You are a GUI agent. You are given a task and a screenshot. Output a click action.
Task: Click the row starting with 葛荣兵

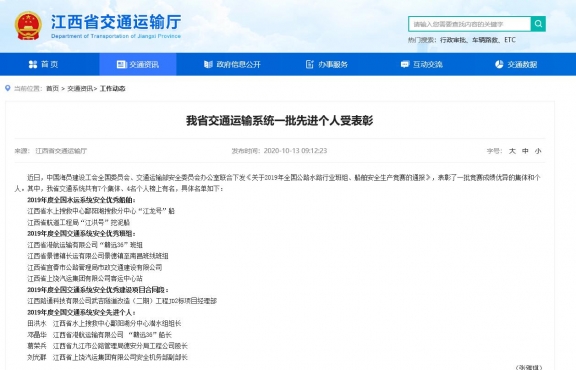(108, 346)
